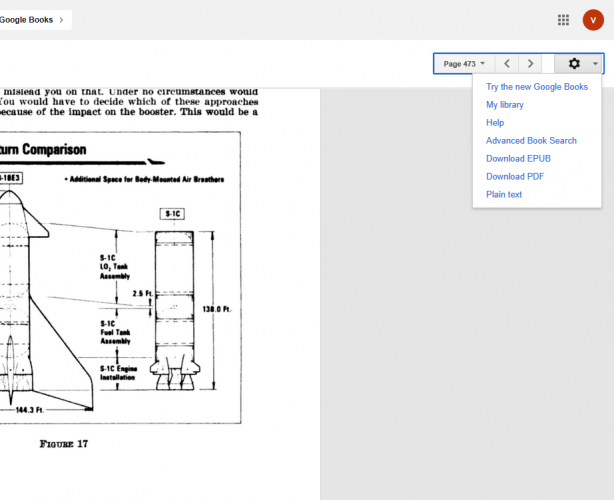Click the 144.3 Ft. dimension label

pos(30,410)
